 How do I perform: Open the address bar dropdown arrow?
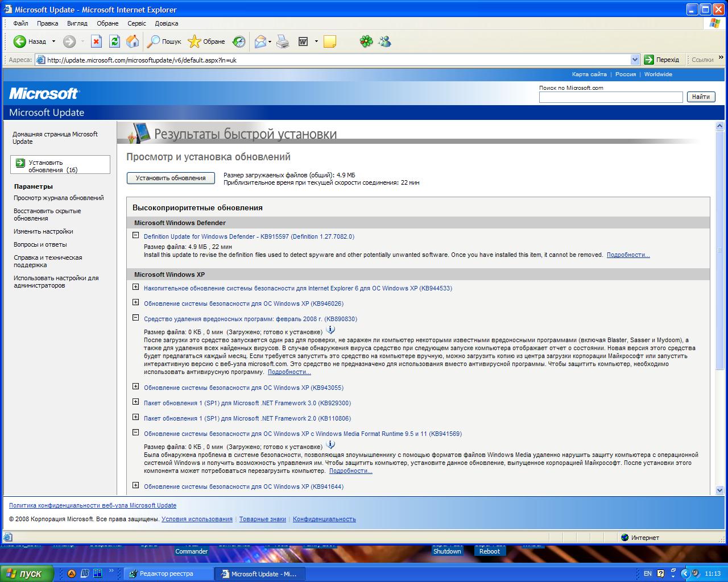click(x=635, y=60)
